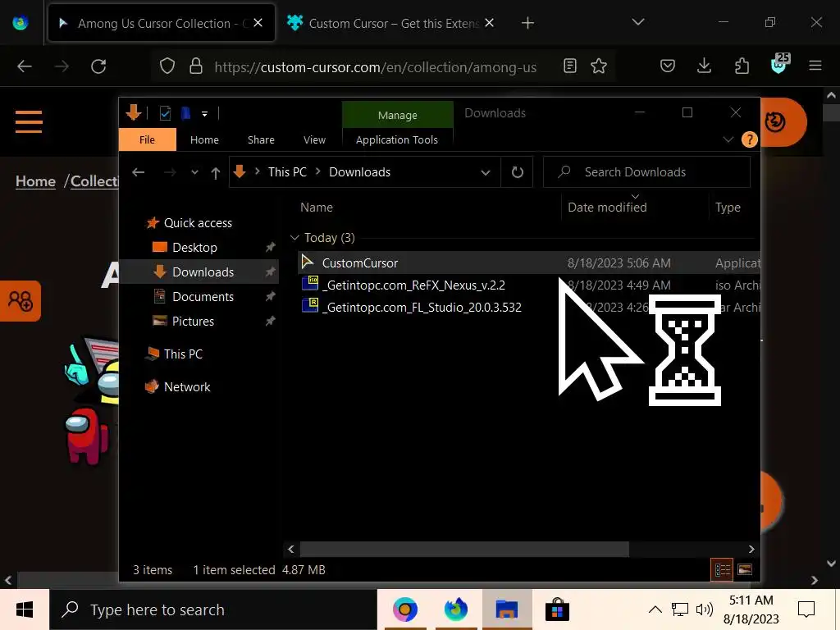Open Firefox extensions puzzle icon
The height and width of the screenshot is (630, 840).
(x=742, y=66)
